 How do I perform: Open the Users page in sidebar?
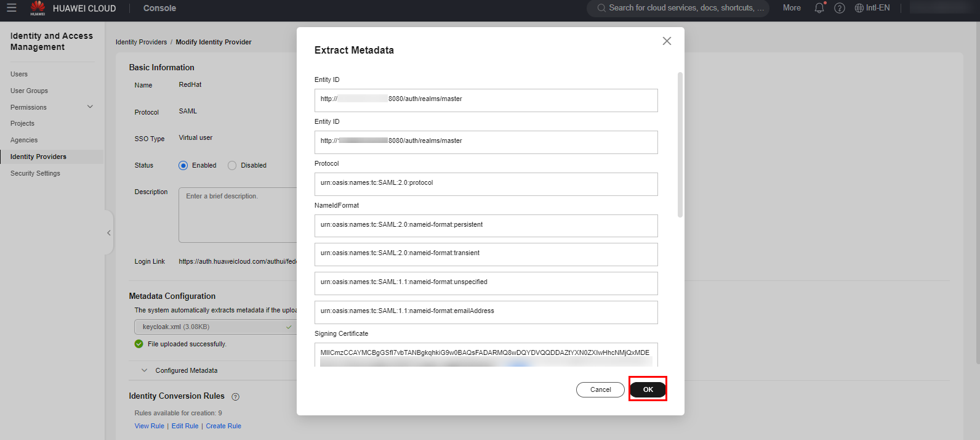tap(19, 74)
